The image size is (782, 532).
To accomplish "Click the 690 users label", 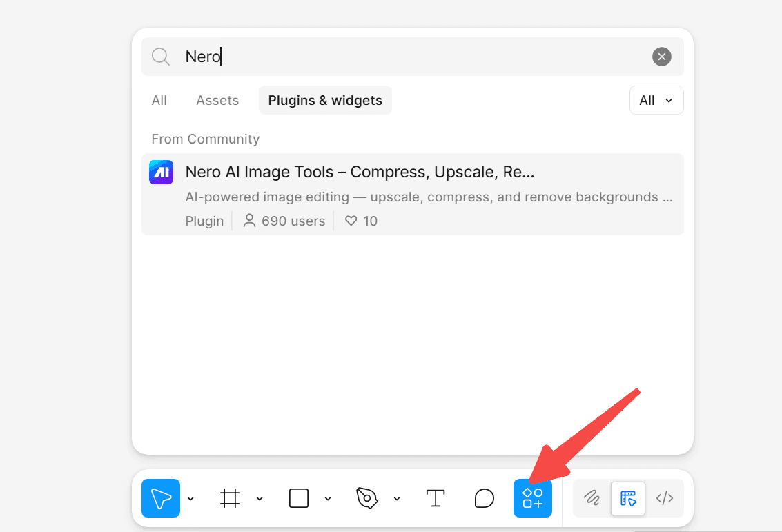I will click(x=284, y=221).
